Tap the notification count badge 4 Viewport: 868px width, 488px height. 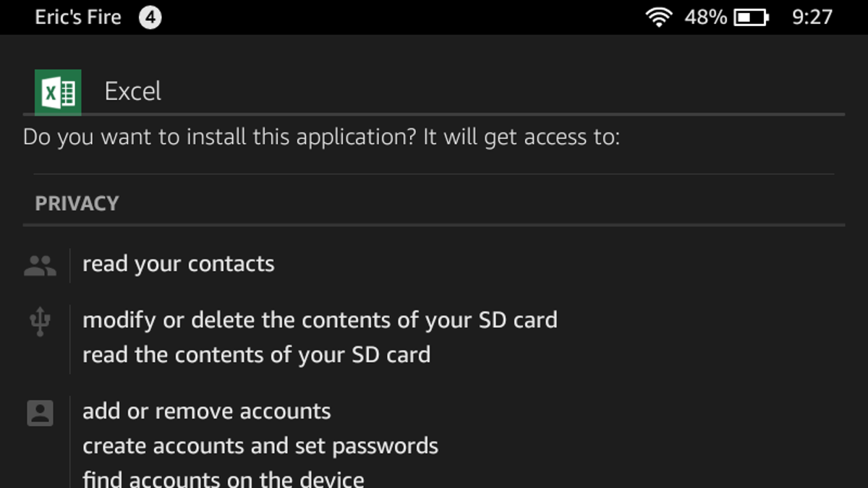click(x=150, y=17)
